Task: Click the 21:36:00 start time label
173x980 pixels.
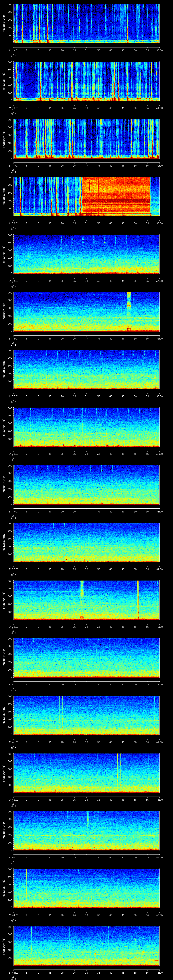Action: click(13, 454)
